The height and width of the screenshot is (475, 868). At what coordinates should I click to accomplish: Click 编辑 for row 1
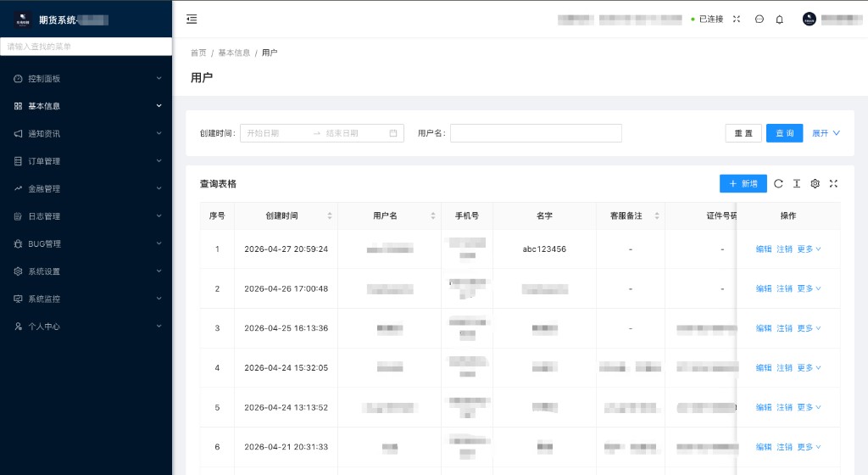(x=764, y=249)
